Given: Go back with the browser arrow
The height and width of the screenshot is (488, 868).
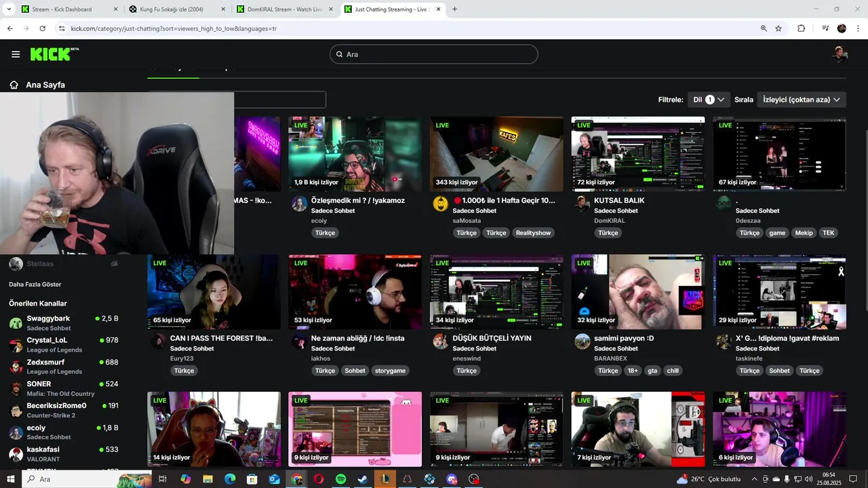Looking at the screenshot, I should pyautogui.click(x=9, y=28).
